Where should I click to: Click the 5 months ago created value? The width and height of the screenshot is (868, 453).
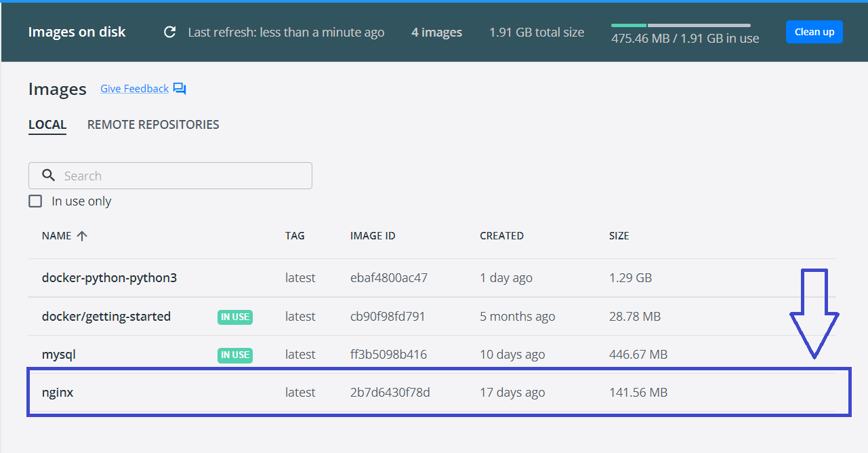click(x=518, y=317)
